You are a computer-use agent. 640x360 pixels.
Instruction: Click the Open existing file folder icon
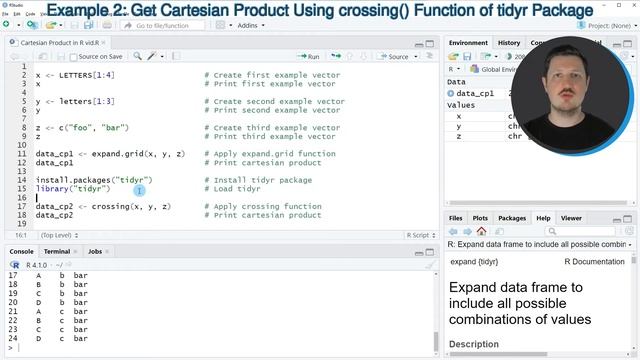(x=51, y=25)
